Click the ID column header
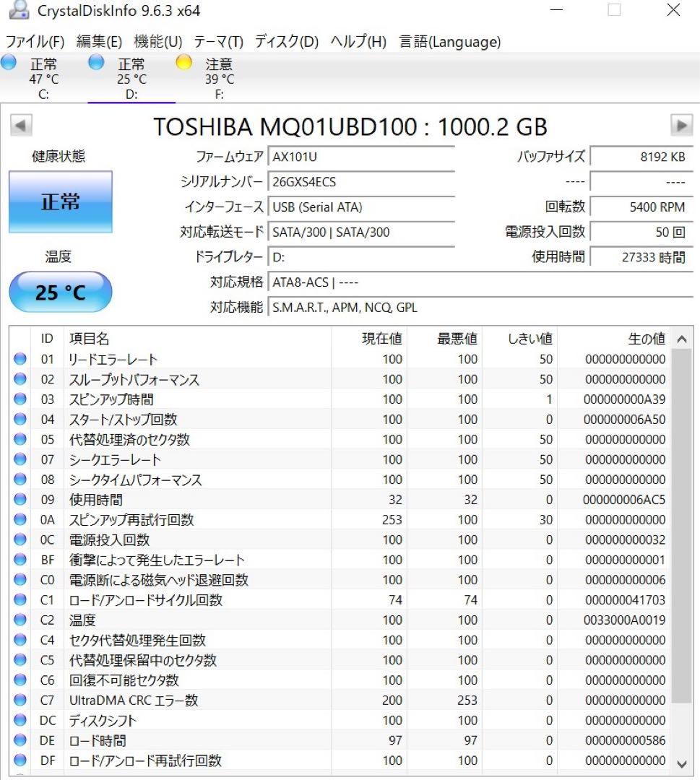 pos(47,338)
